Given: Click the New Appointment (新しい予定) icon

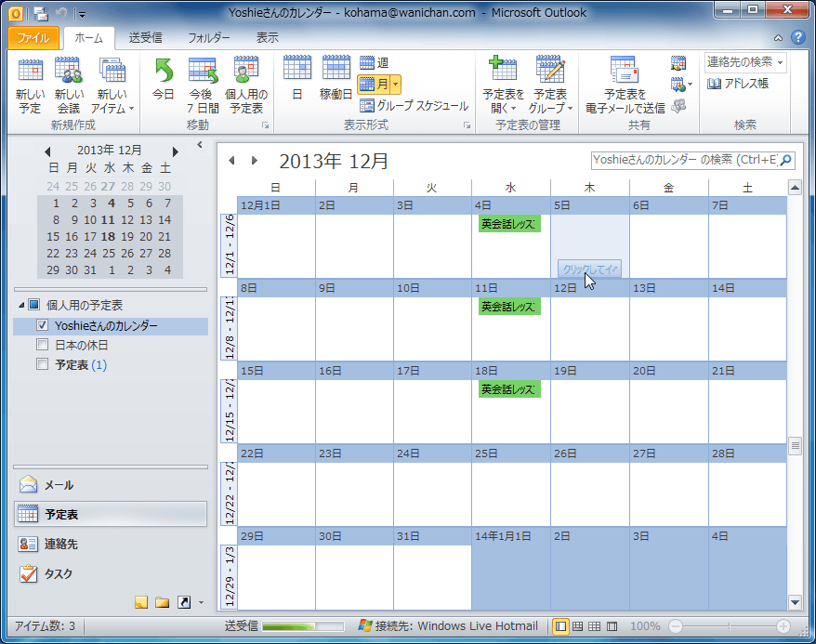Looking at the screenshot, I should point(30,85).
